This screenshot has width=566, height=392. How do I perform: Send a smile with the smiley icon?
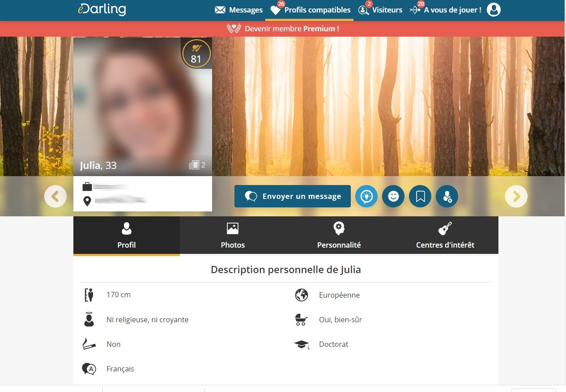[393, 196]
